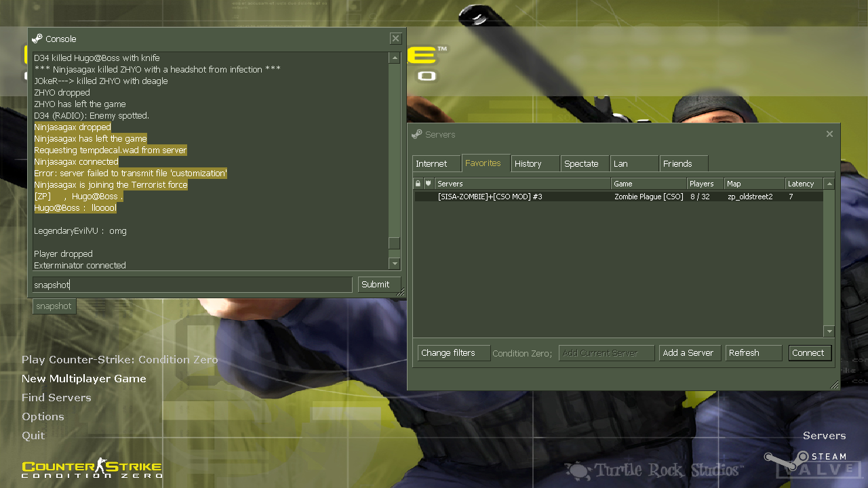Click the Submit button in Console
The width and height of the screenshot is (868, 488).
click(379, 285)
